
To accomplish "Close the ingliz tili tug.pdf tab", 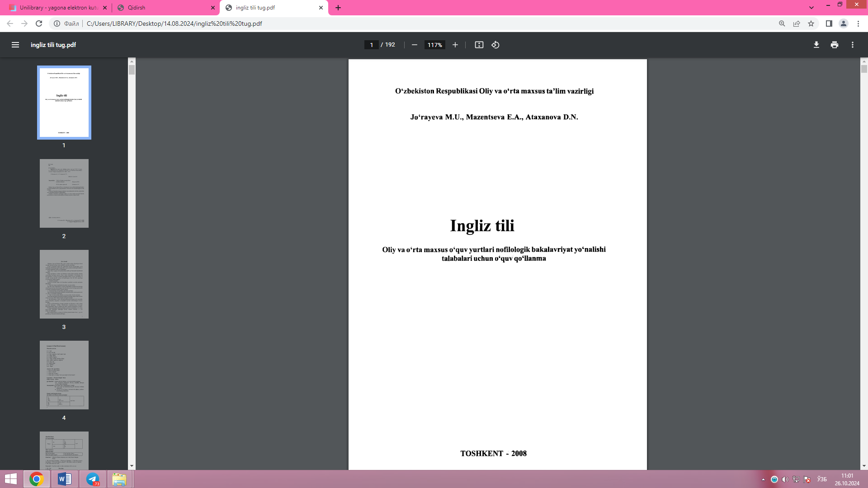I will [321, 8].
